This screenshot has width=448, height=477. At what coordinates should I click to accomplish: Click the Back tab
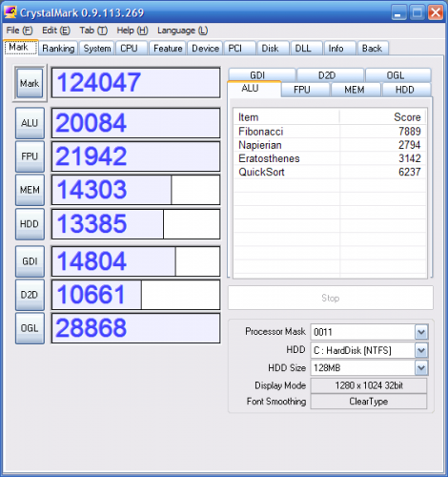(x=373, y=49)
